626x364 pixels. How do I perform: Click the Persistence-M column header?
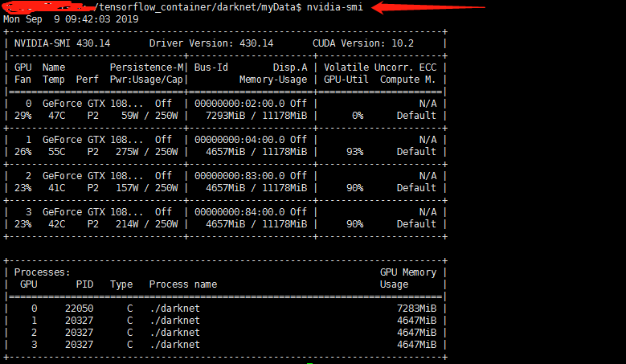(x=146, y=67)
